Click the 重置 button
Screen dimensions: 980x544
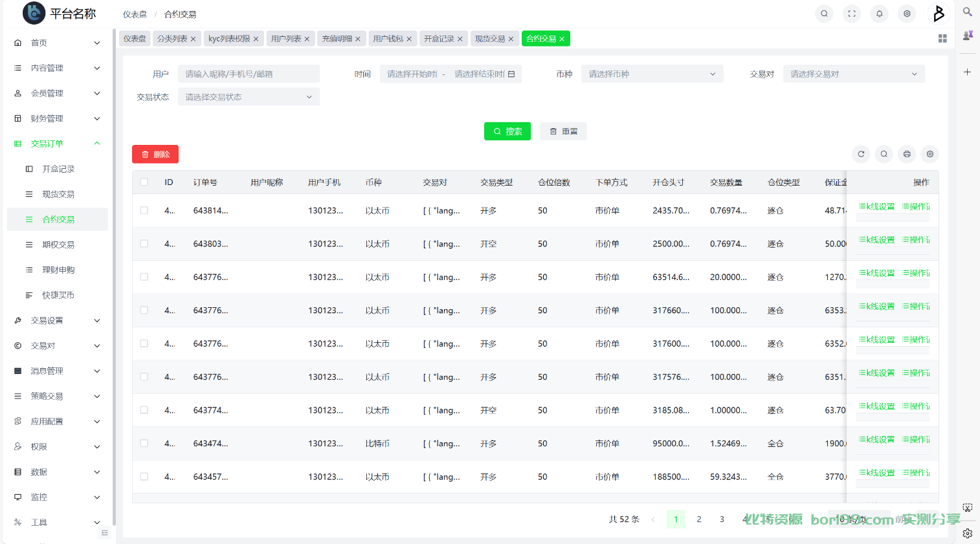pyautogui.click(x=564, y=131)
